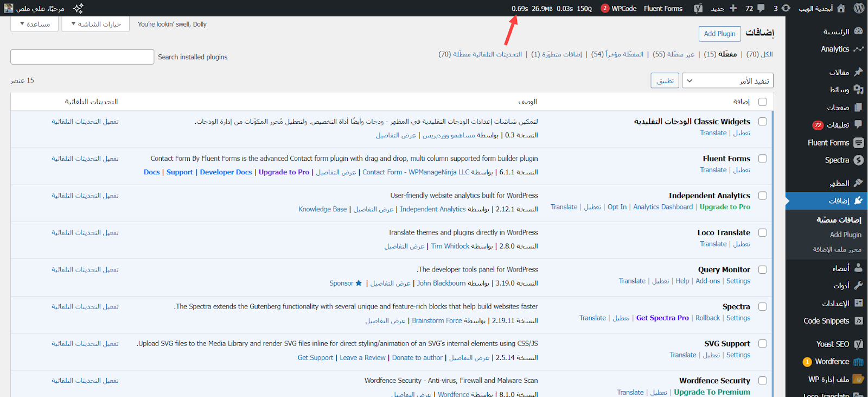Viewport: 868px width, 397px height.
Task: Click the Fluent Forms sidebar icon
Action: (858, 143)
